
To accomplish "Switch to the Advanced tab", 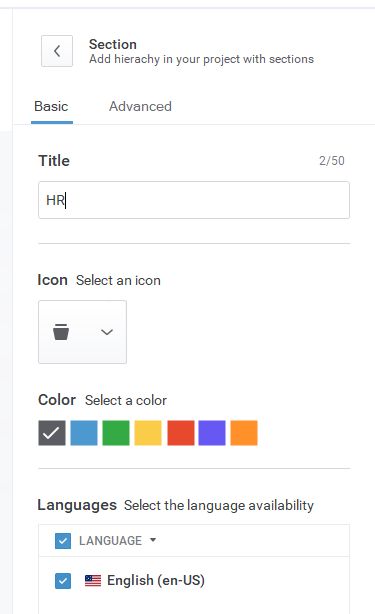I will (140, 107).
